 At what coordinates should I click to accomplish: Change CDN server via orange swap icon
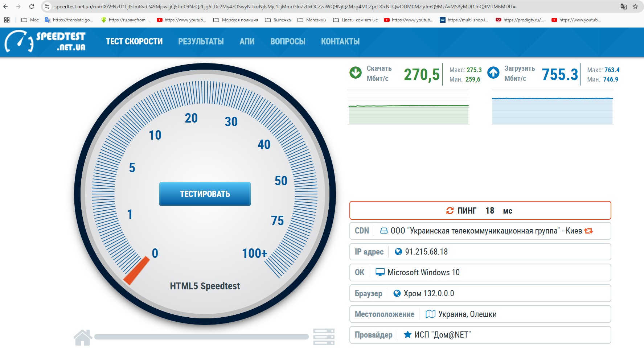(x=588, y=231)
